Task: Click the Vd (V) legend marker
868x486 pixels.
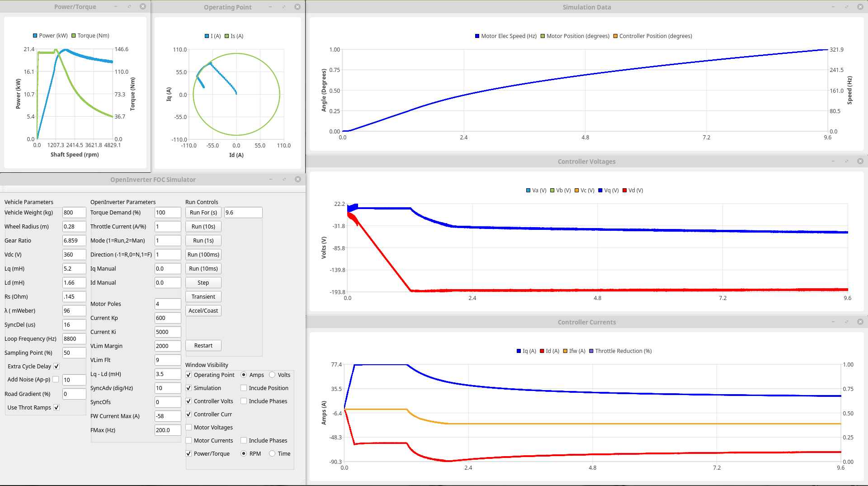Action: (625, 191)
